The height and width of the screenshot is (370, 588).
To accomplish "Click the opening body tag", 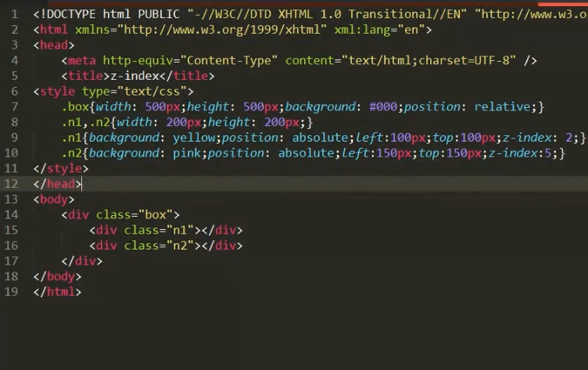I will (x=54, y=199).
